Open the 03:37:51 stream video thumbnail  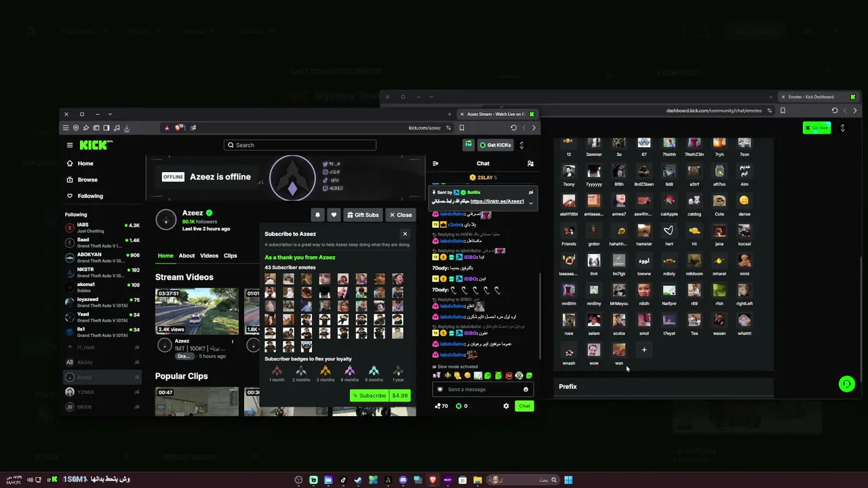pos(197,312)
